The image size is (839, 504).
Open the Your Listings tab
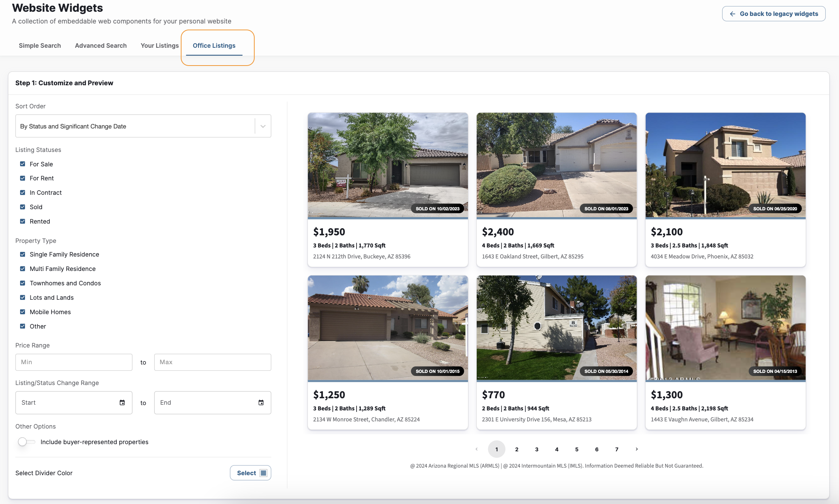160,45
